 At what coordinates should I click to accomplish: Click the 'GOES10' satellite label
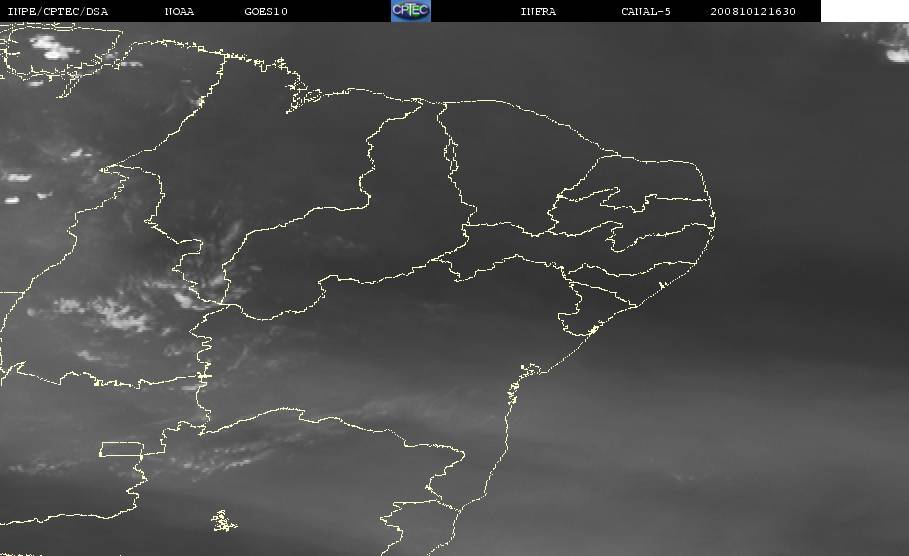pos(266,12)
